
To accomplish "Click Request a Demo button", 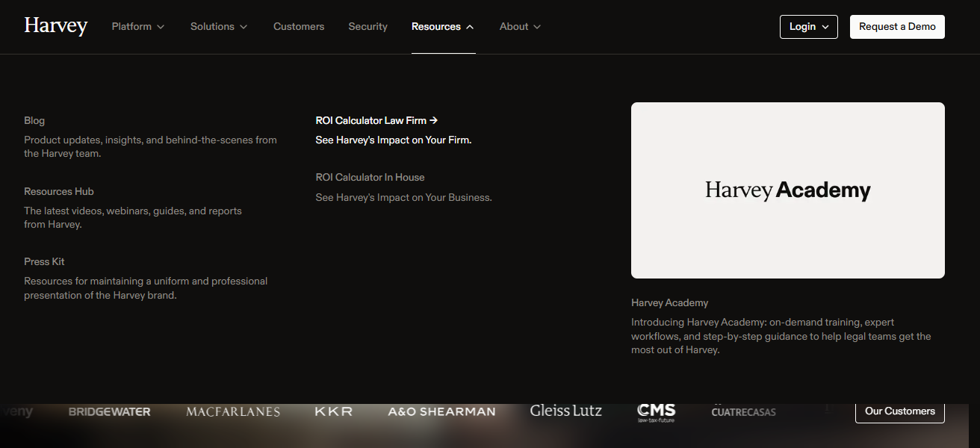I will click(897, 27).
